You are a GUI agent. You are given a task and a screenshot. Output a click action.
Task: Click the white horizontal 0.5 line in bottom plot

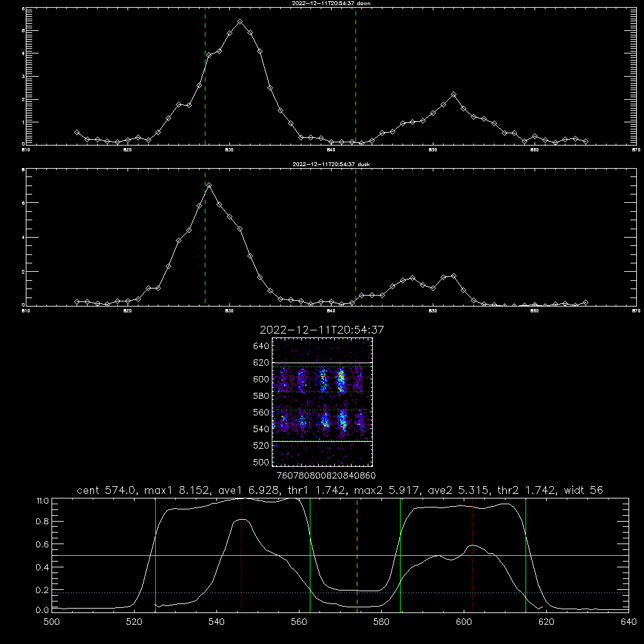340,555
